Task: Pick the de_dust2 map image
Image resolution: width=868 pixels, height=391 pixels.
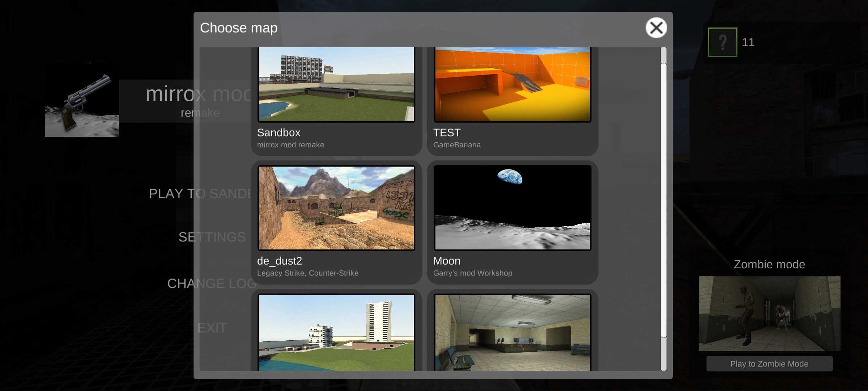Action: [x=336, y=208]
